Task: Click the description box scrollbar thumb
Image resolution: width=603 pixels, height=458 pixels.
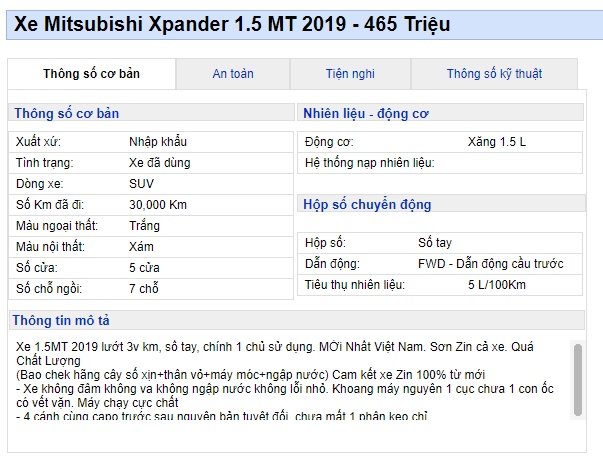Action: coord(578,380)
